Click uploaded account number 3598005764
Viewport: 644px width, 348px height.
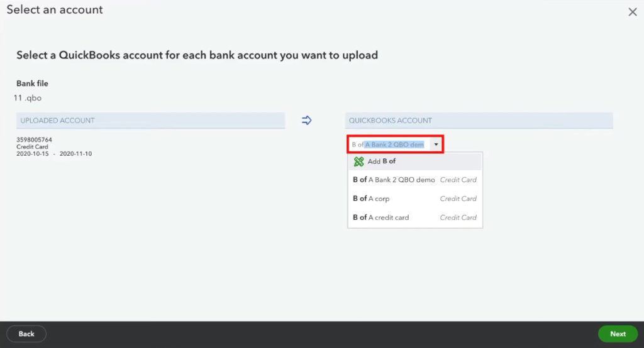click(34, 139)
